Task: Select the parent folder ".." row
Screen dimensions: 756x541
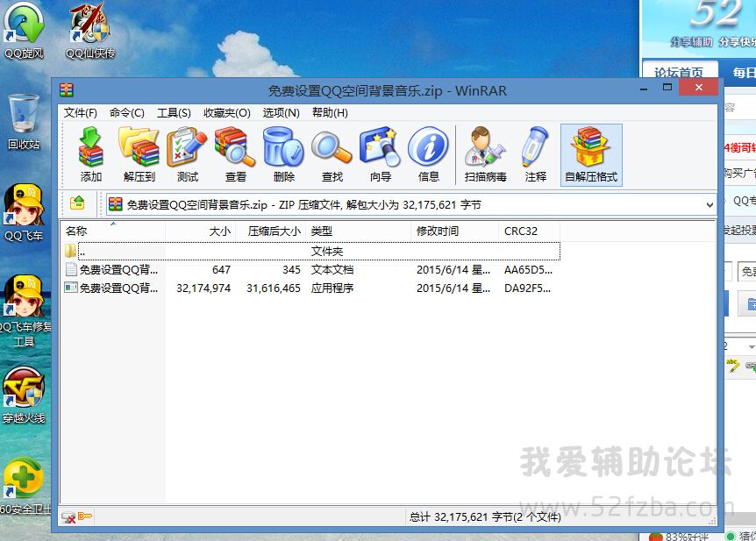Action: (x=311, y=251)
